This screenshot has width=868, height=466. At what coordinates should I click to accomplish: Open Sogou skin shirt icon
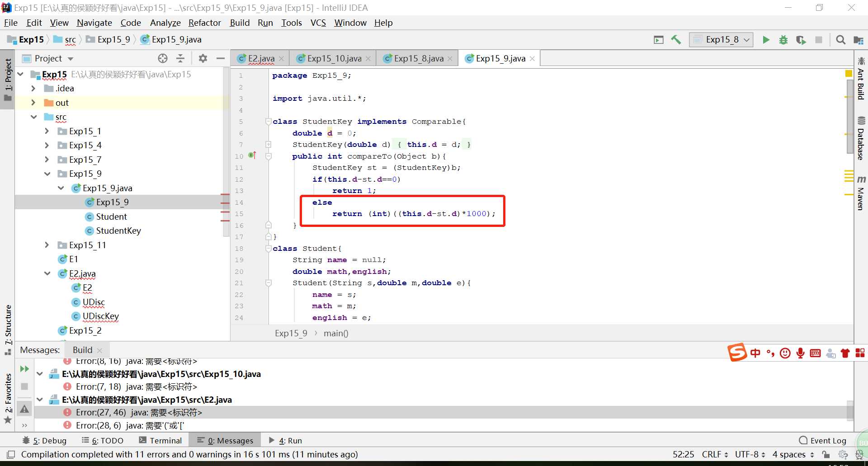click(x=845, y=353)
